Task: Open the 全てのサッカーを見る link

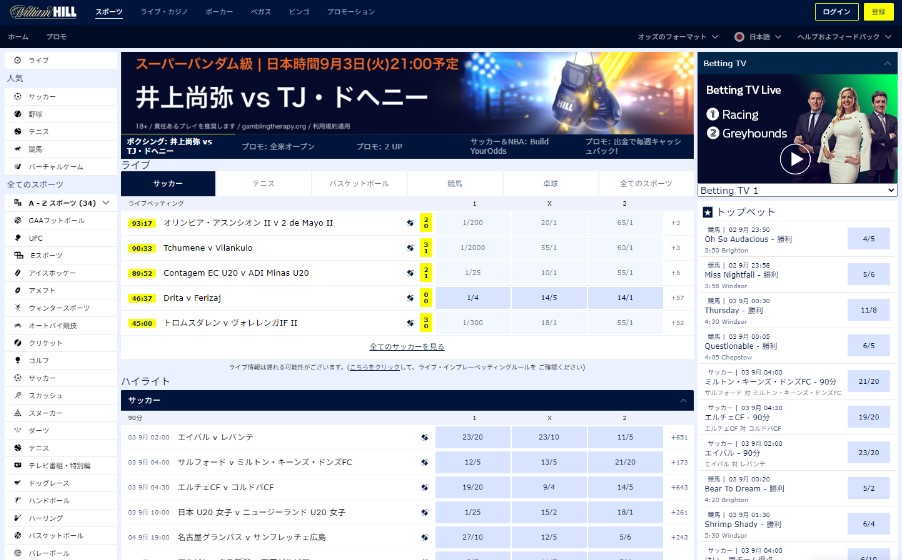Action: point(407,346)
